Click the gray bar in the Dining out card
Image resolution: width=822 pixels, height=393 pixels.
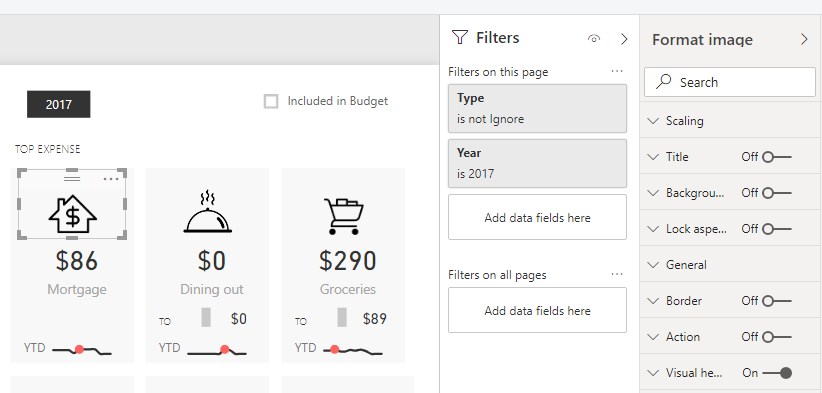[206, 318]
